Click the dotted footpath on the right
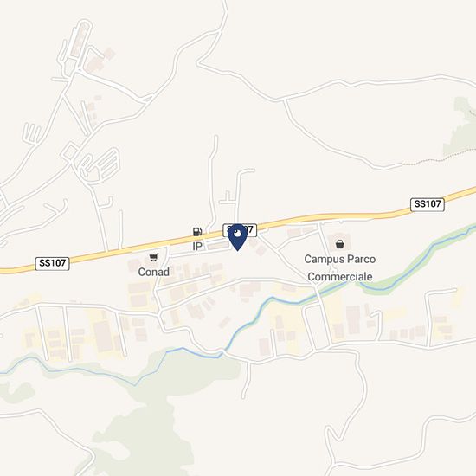Viewport: 476px width, 476px height. point(439,158)
